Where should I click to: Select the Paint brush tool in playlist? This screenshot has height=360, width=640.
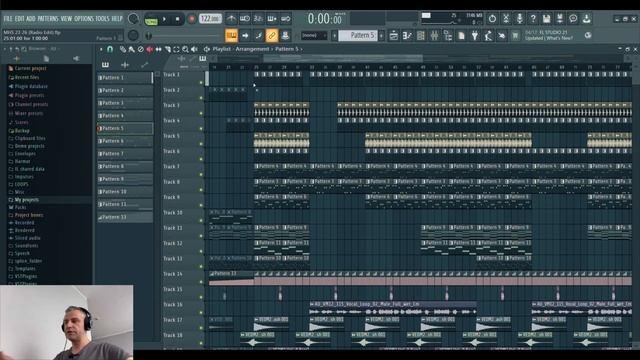131,49
